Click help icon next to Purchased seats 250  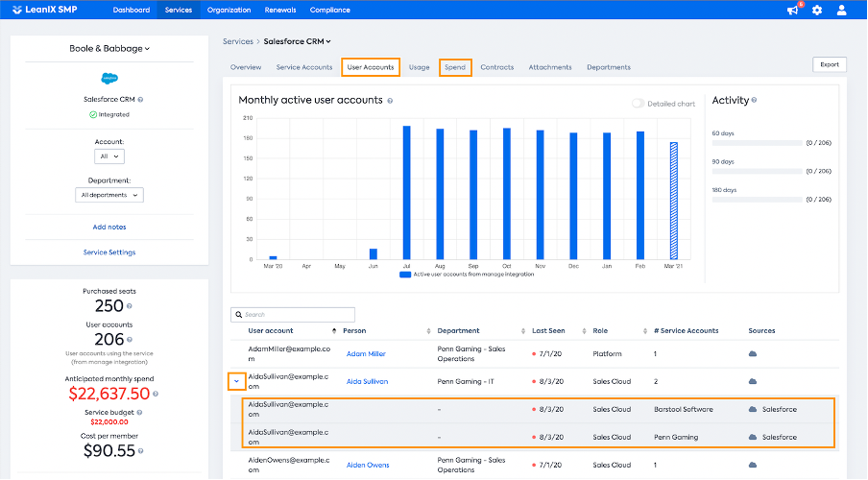[x=129, y=306]
